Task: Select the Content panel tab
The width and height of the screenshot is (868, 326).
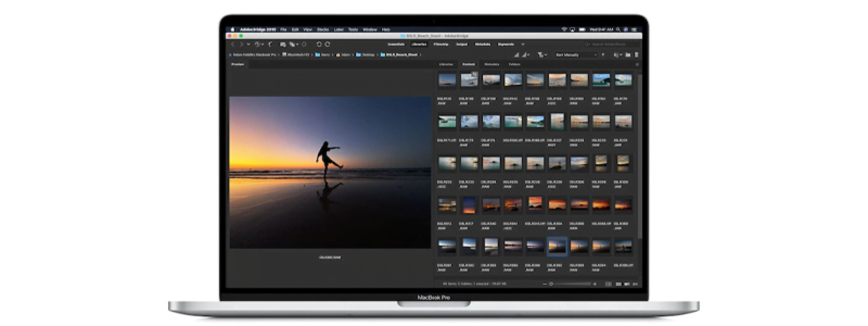Action: [x=469, y=64]
